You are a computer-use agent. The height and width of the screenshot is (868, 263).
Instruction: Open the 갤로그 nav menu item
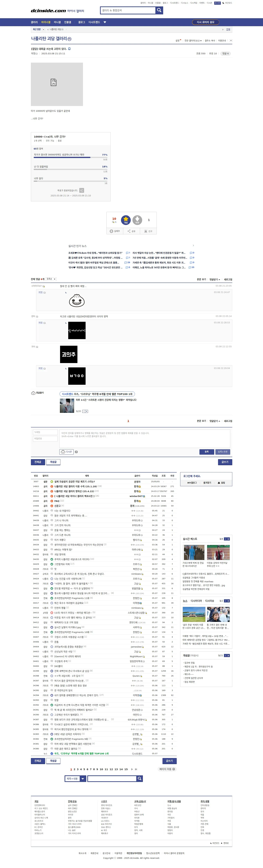(82, 22)
